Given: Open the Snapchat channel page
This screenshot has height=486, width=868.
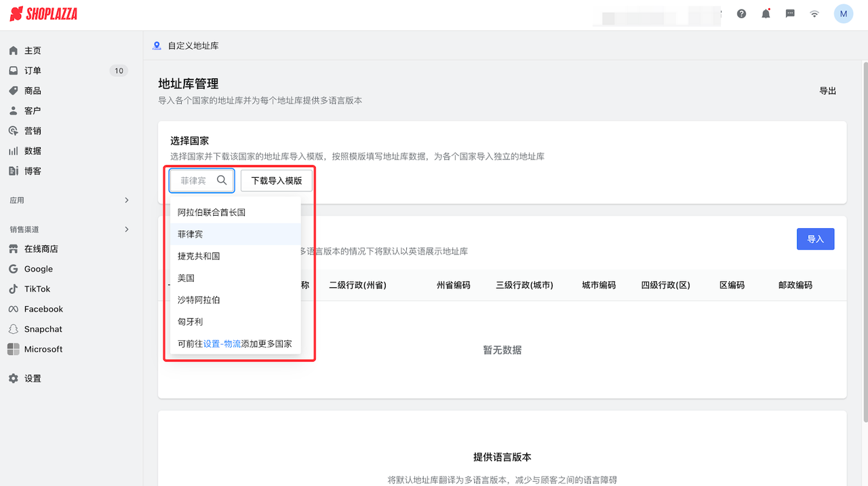Looking at the screenshot, I should [42, 329].
